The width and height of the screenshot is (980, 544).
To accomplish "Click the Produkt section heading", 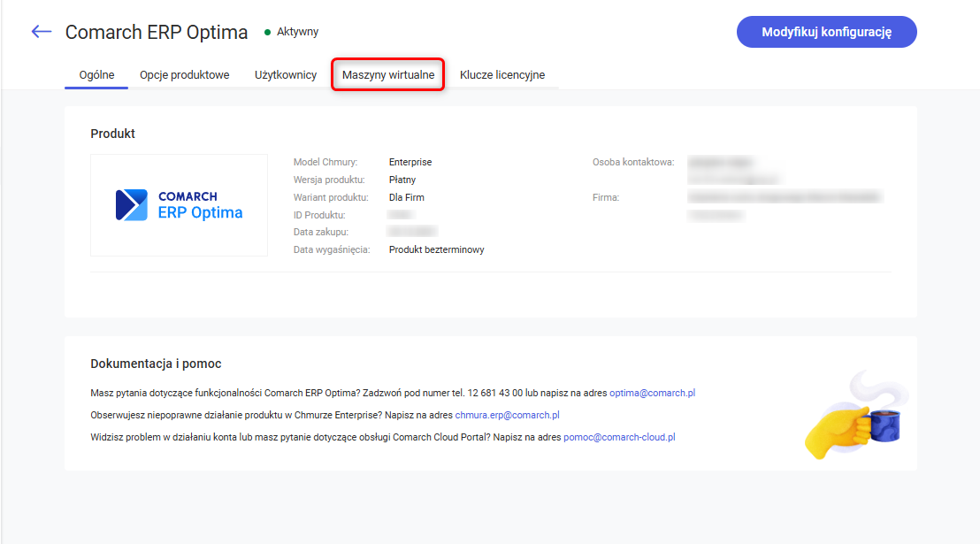I will 112,134.
